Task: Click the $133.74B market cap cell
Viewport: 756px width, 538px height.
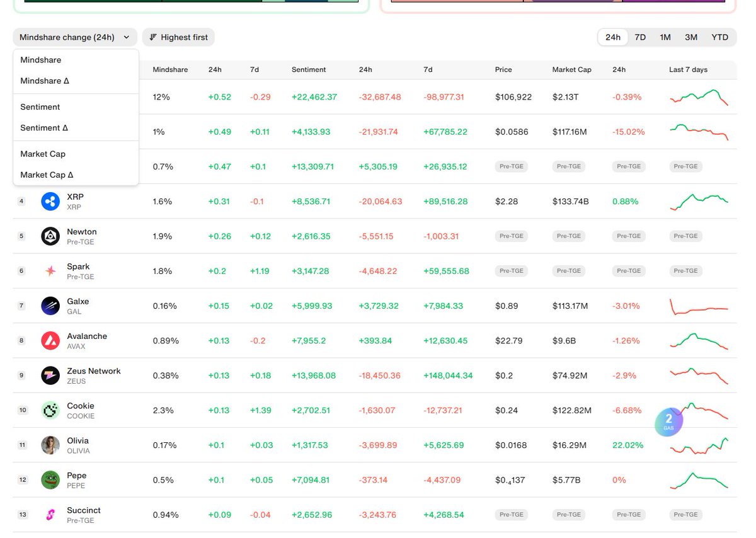Action: 571,202
